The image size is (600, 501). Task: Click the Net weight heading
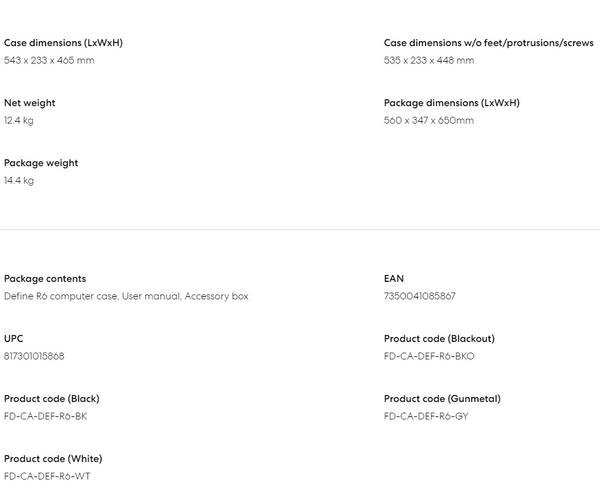(30, 103)
